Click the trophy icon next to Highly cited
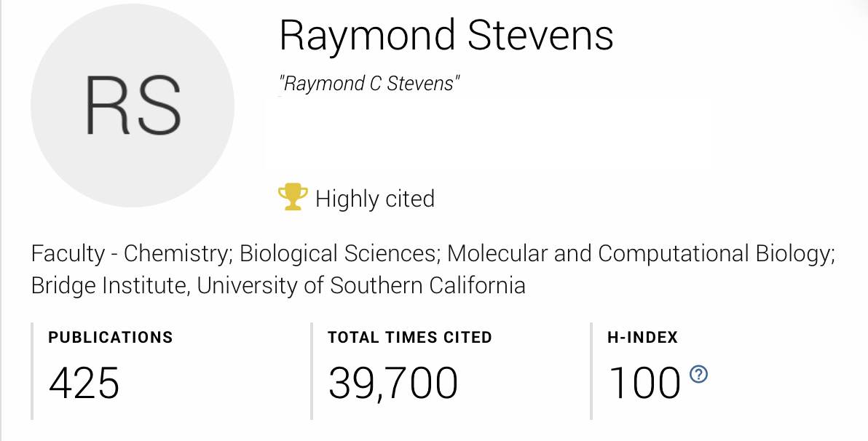 coord(291,196)
